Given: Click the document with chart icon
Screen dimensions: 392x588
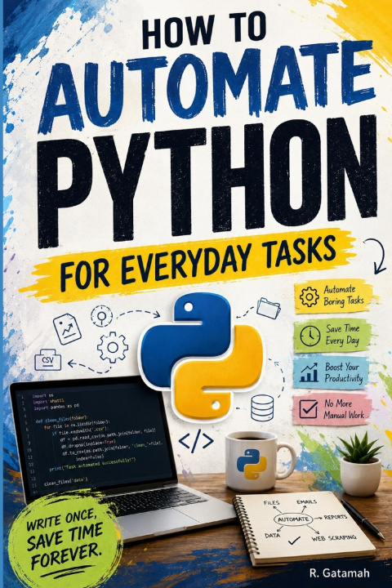Looking at the screenshot, I should click(x=67, y=329).
